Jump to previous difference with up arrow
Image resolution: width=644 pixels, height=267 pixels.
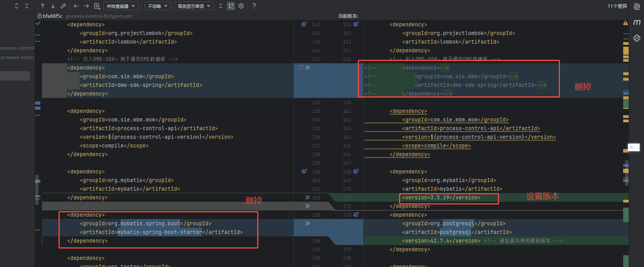[43, 6]
